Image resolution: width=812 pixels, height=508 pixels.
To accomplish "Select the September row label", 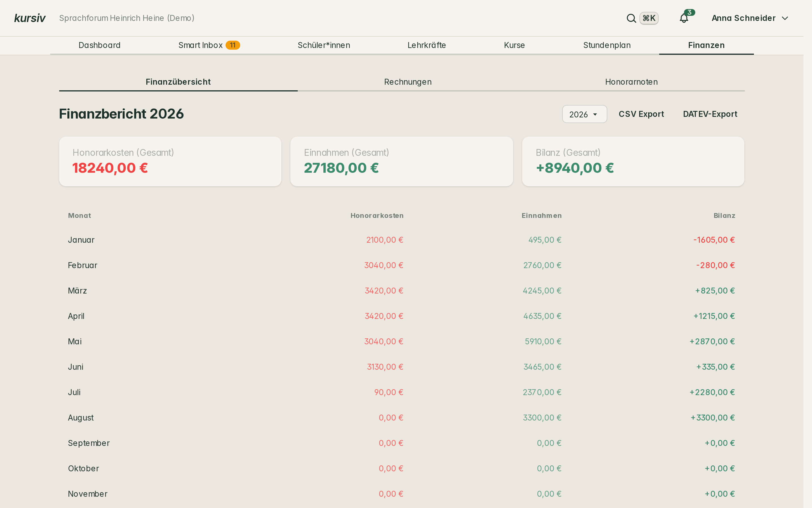I will tap(89, 443).
